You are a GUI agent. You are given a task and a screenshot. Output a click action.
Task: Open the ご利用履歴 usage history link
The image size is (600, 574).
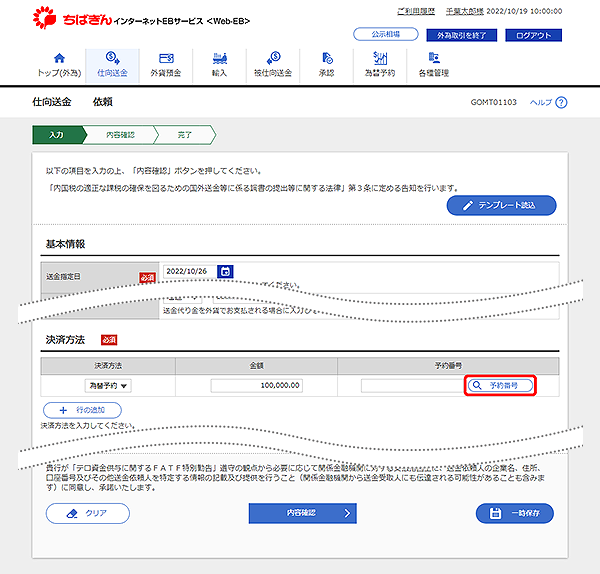coord(416,11)
